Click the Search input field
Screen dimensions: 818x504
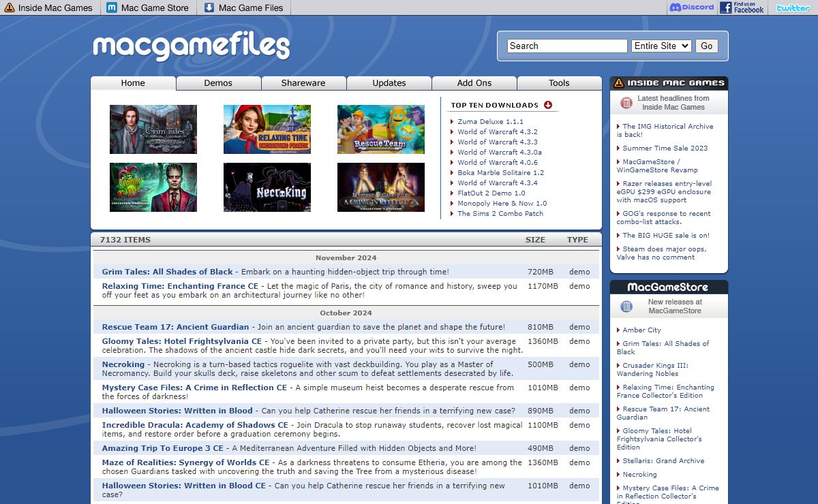[567, 46]
